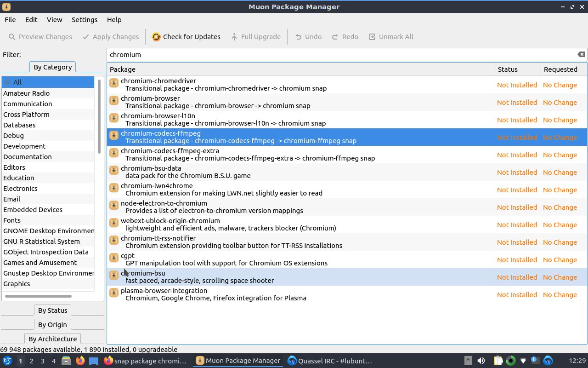Clear the filter text with the erase icon
Image resolution: width=588 pixels, height=368 pixels.
[x=581, y=54]
